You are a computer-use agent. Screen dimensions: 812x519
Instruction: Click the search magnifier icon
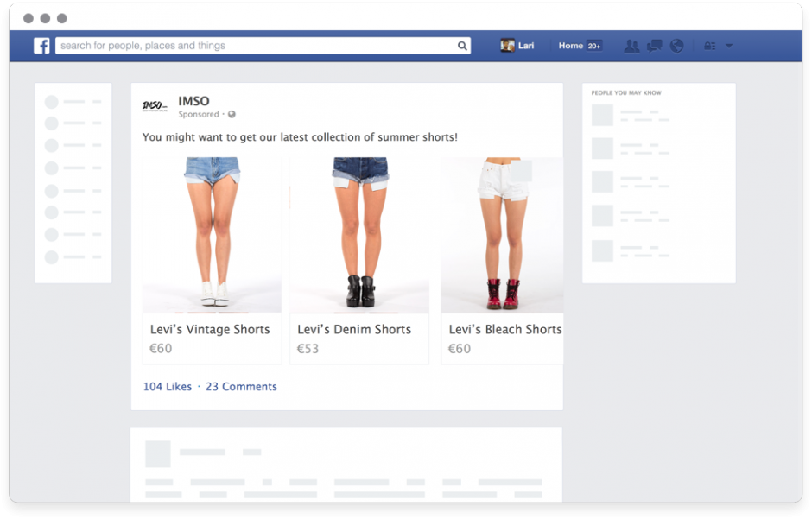tap(462, 45)
